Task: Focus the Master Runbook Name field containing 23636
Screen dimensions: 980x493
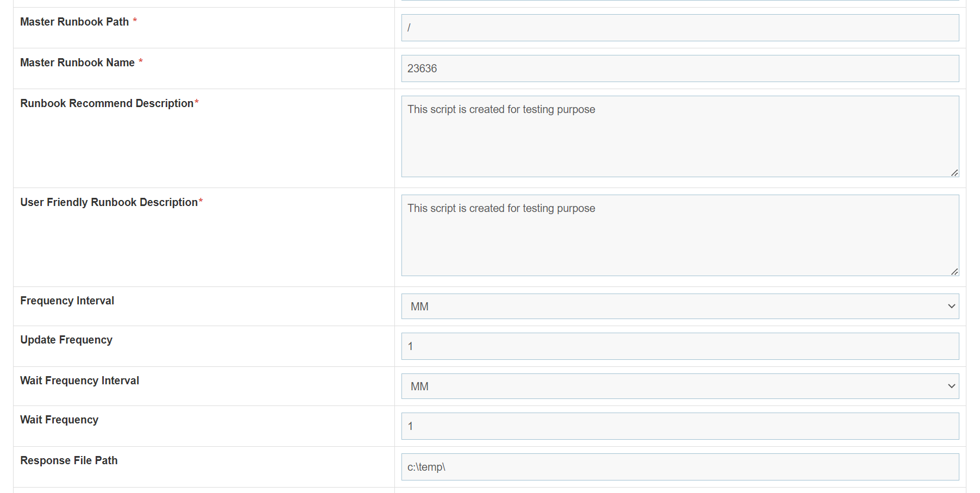Action: tap(680, 68)
